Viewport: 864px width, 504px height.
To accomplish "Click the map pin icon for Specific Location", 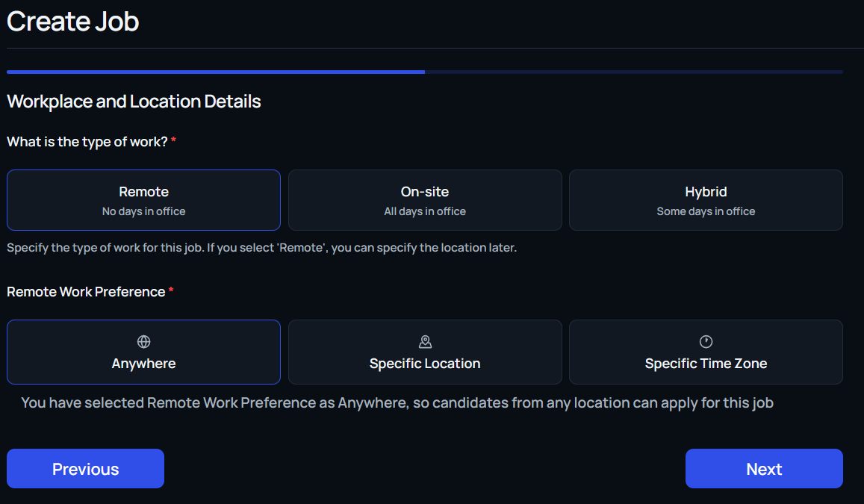I will point(425,342).
